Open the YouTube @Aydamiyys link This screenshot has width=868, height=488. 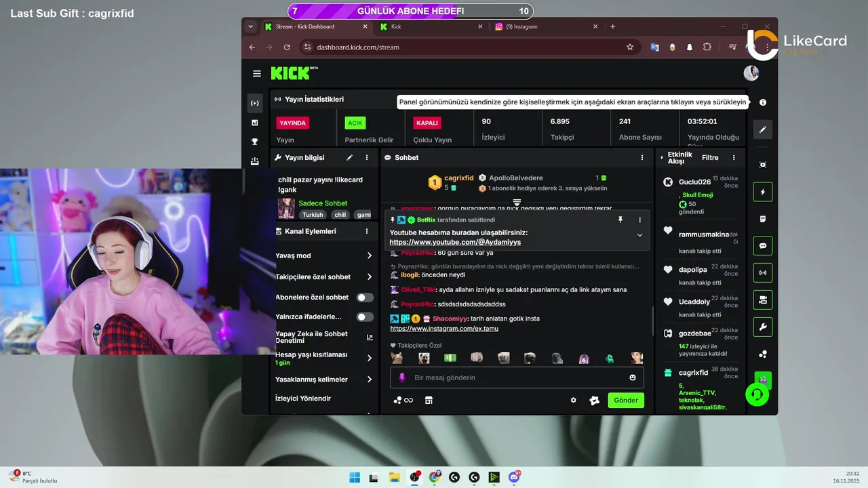click(x=455, y=242)
